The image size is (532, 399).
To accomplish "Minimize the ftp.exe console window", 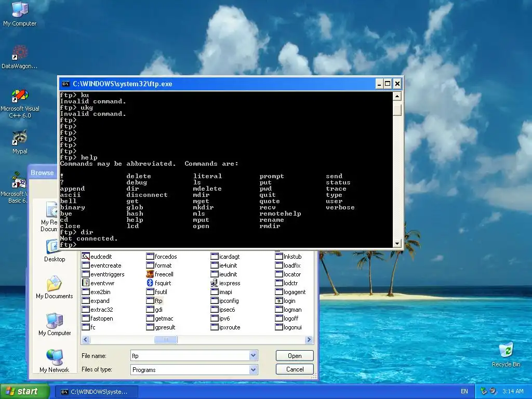I will [379, 84].
